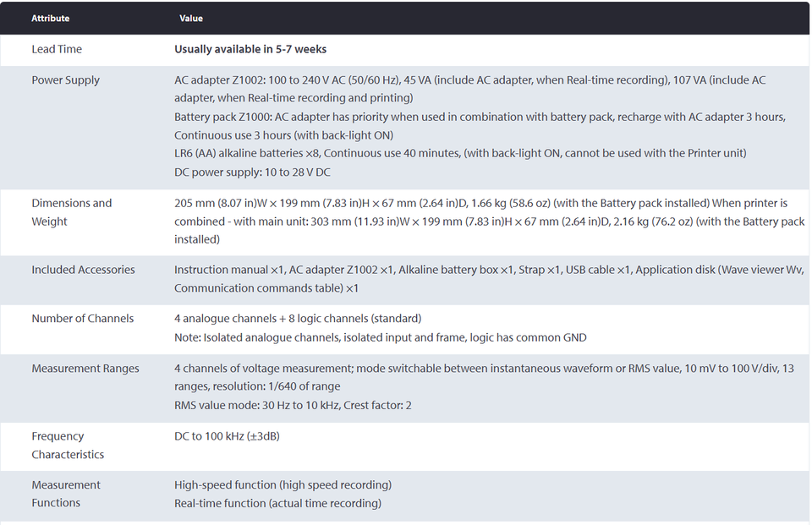
Task: Click 'Usually available in 5-7 weeks' text
Action: [x=250, y=49]
